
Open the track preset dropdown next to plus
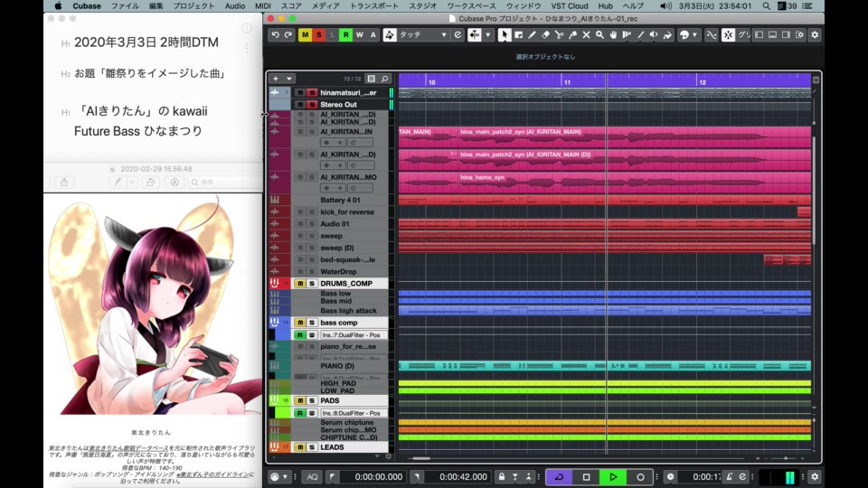tap(289, 79)
